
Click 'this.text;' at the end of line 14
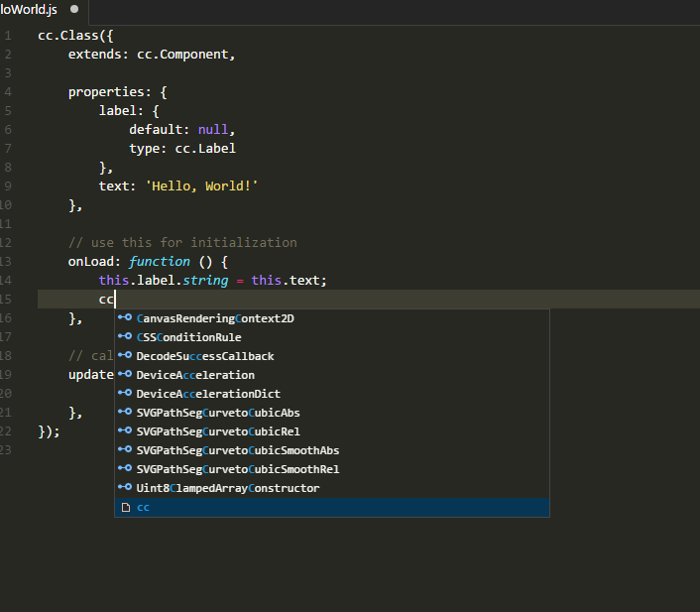point(289,281)
